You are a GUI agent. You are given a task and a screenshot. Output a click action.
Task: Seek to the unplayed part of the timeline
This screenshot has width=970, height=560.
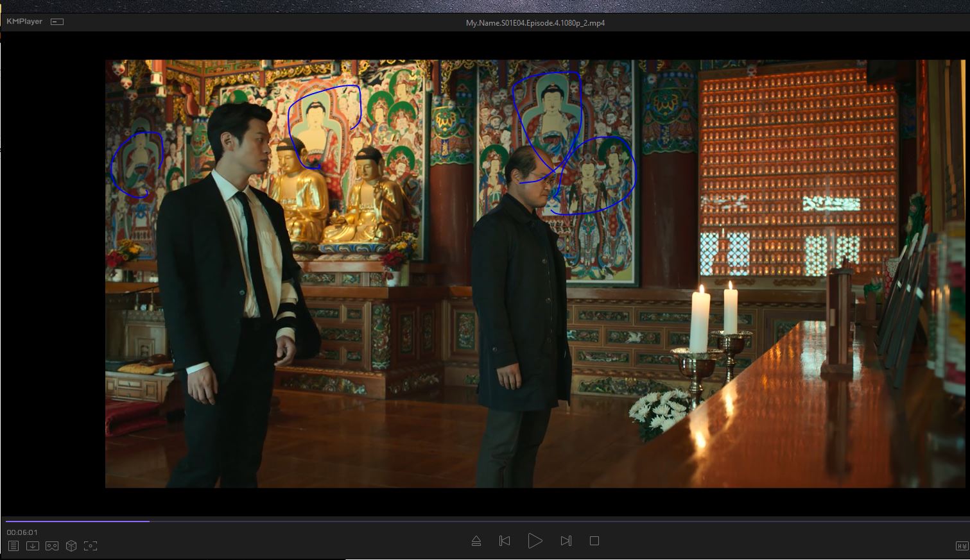click(x=514, y=521)
